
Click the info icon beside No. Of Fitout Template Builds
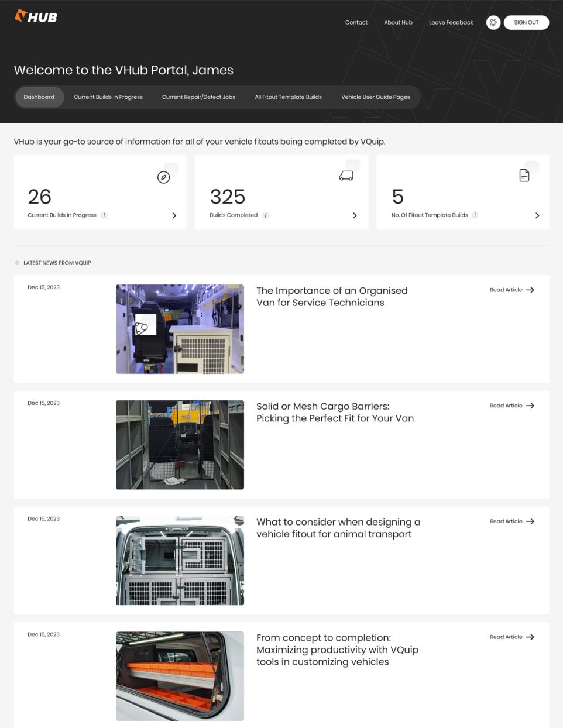[475, 215]
